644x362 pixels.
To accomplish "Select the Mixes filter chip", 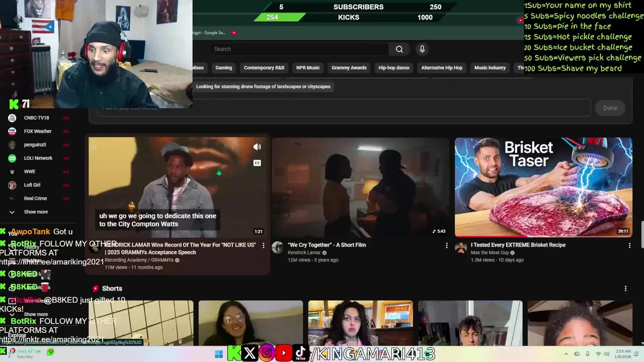I will click(198, 68).
